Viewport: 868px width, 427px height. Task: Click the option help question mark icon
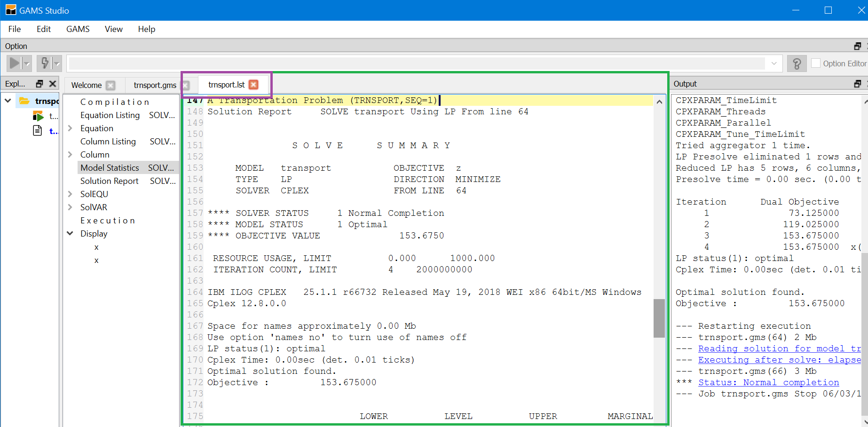coord(797,63)
